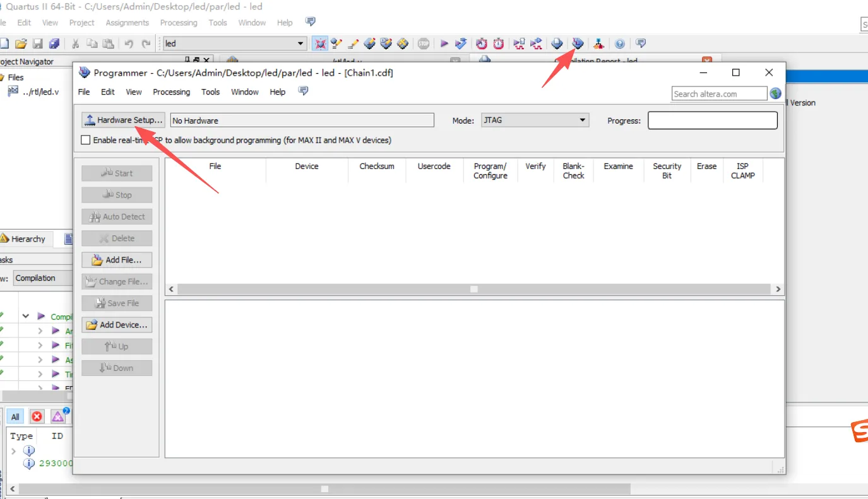This screenshot has width=868, height=499.
Task: Open the Programmer from the main toolbar
Action: click(x=578, y=44)
